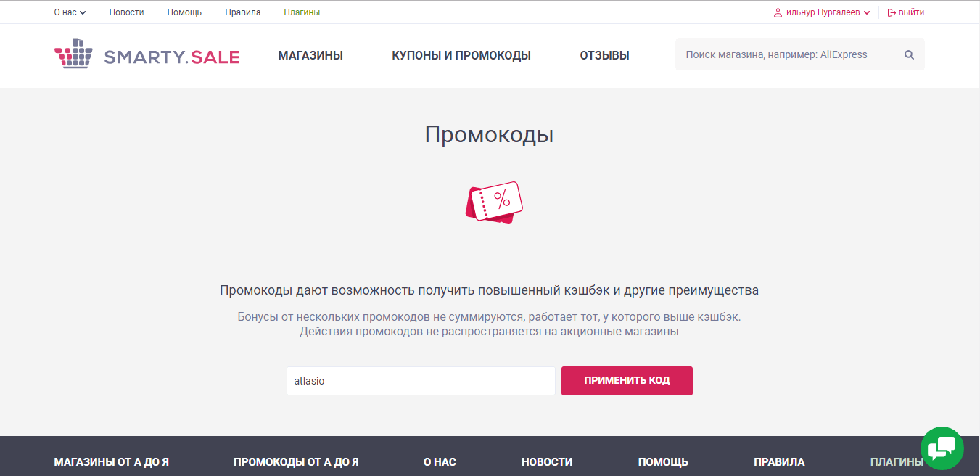Open the Помощь link in top bar
The height and width of the screenshot is (476, 980).
click(184, 12)
